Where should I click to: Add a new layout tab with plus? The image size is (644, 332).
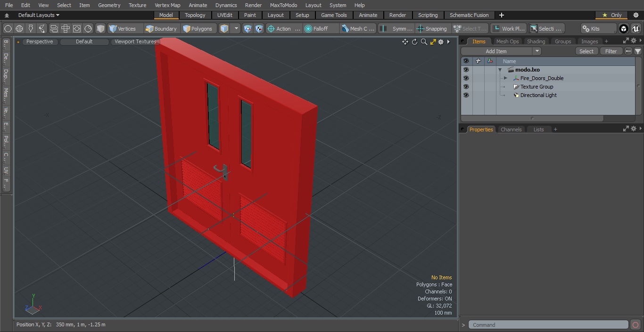[501, 15]
